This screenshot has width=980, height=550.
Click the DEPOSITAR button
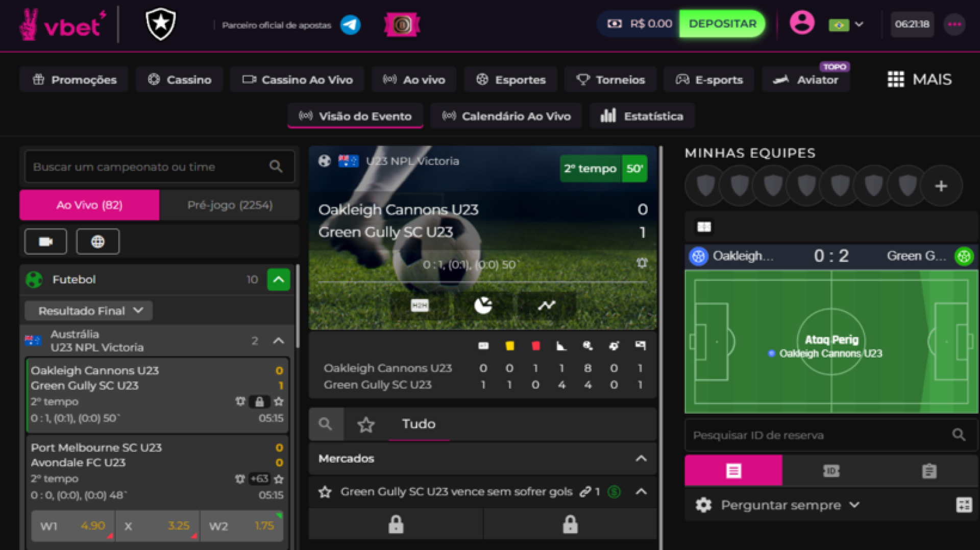pyautogui.click(x=722, y=23)
